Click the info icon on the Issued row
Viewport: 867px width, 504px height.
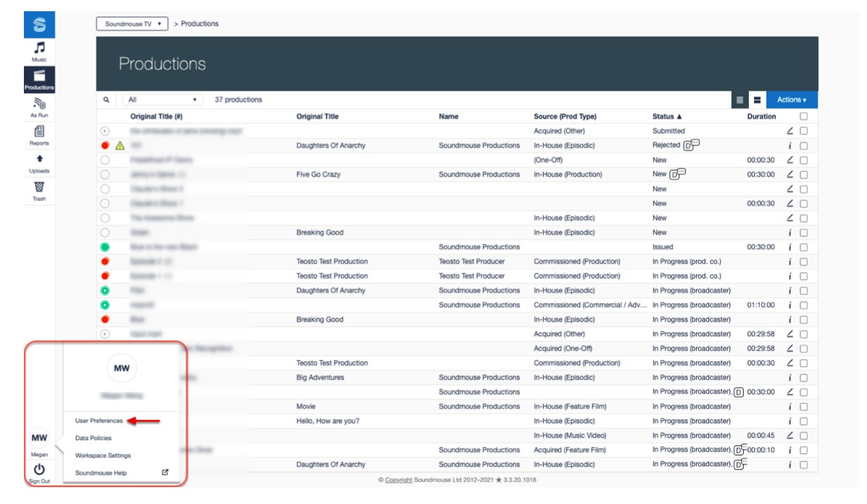tap(790, 247)
